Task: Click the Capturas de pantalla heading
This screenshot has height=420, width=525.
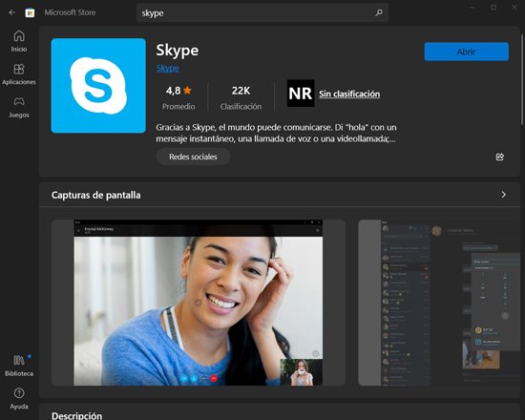Action: click(96, 195)
